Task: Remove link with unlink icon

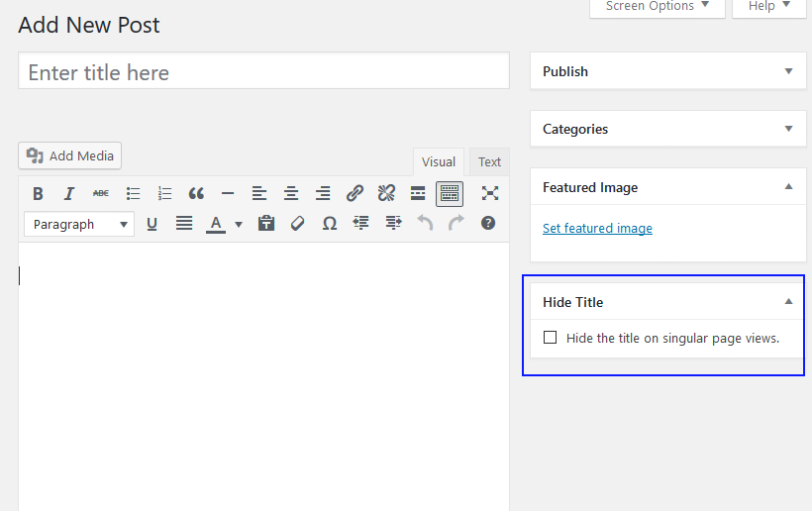Action: (x=386, y=194)
